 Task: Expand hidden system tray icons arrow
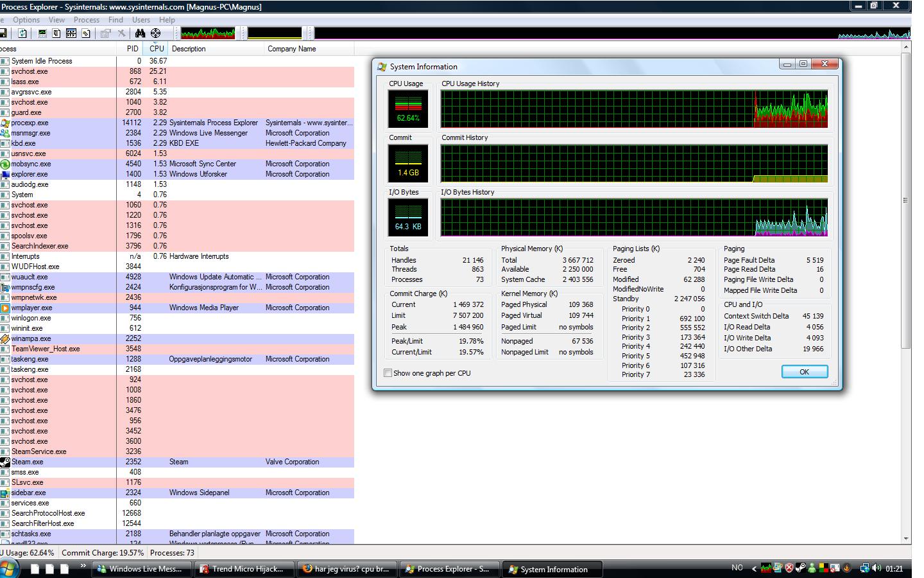755,568
